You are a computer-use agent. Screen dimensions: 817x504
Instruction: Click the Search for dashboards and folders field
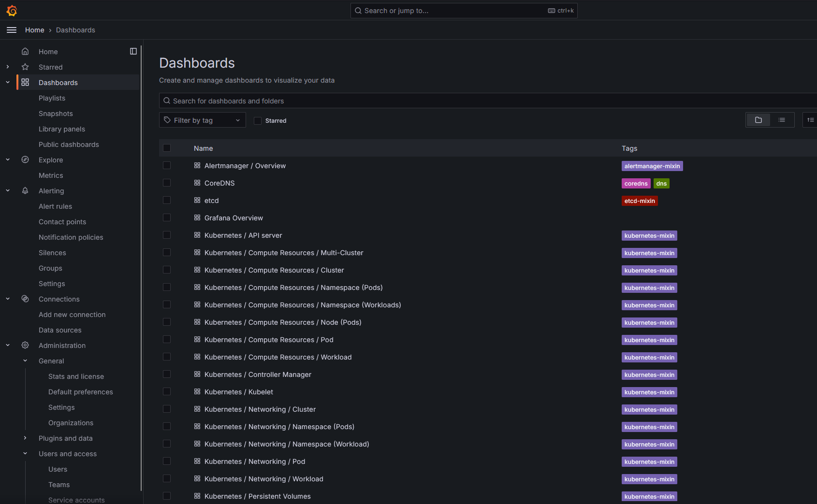(x=488, y=101)
